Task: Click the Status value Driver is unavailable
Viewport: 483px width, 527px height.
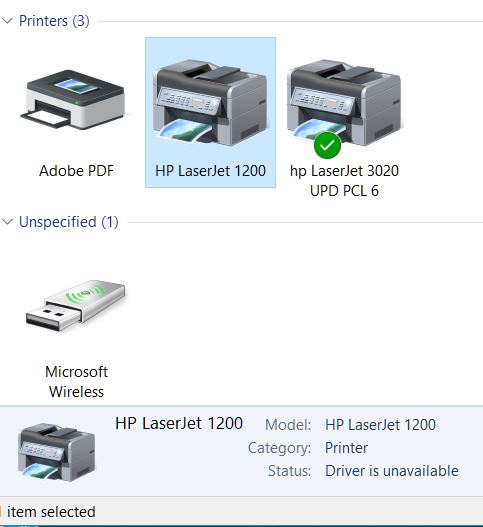Action: tap(392, 471)
